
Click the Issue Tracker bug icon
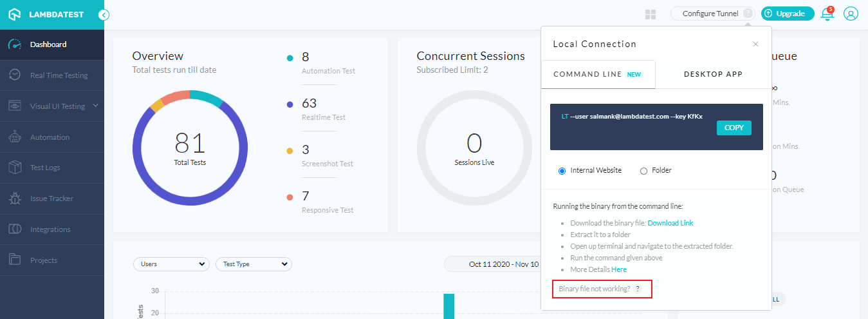15,198
